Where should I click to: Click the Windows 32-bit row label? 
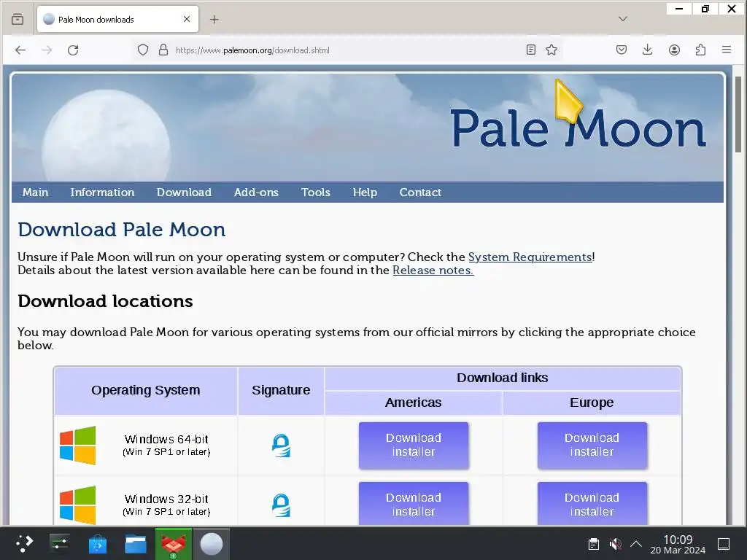point(166,505)
